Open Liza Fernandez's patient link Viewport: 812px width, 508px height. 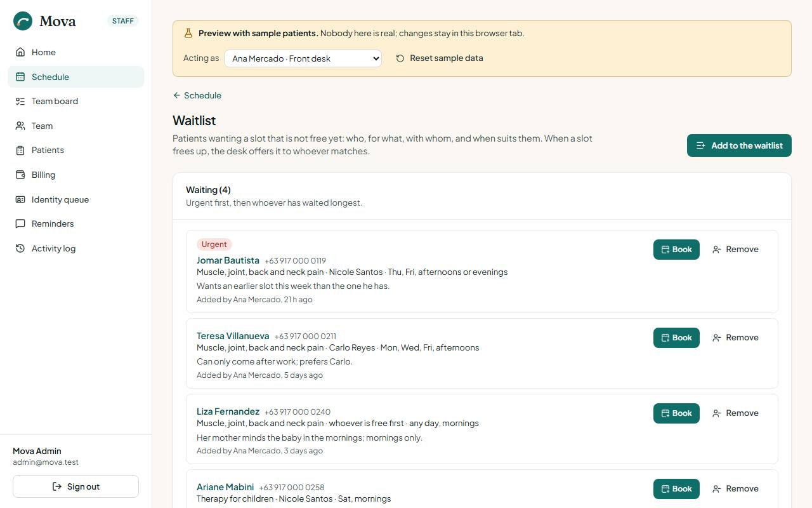point(228,411)
